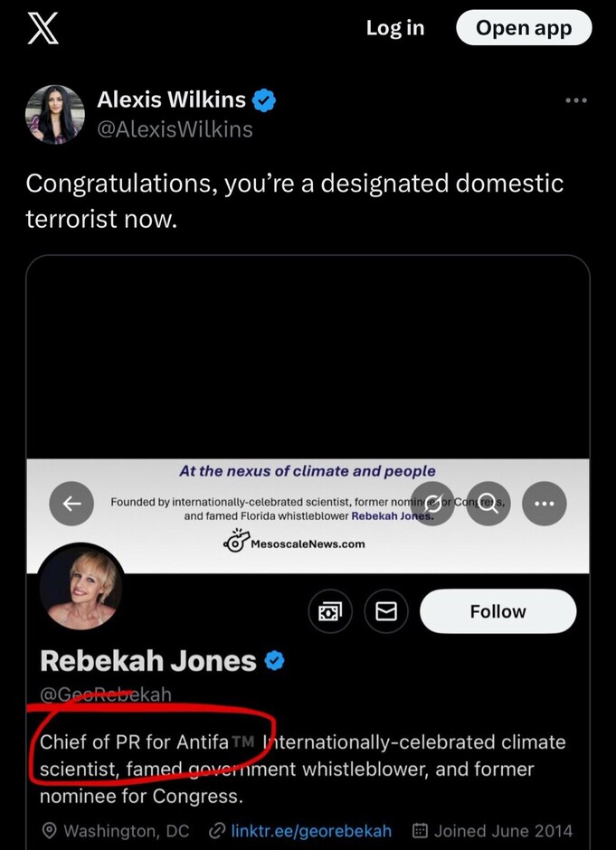Image resolution: width=616 pixels, height=850 pixels.
Task: Tap the X logo
Action: (43, 28)
